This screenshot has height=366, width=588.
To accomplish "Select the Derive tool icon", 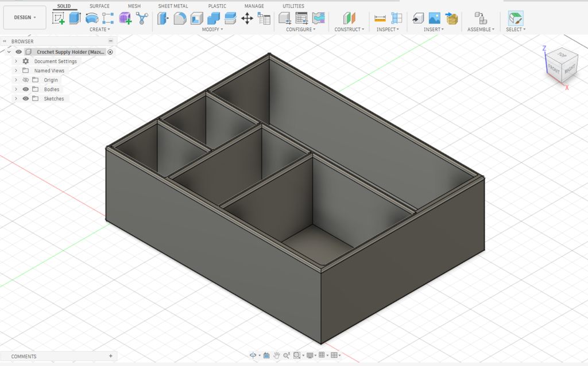I will [142, 18].
